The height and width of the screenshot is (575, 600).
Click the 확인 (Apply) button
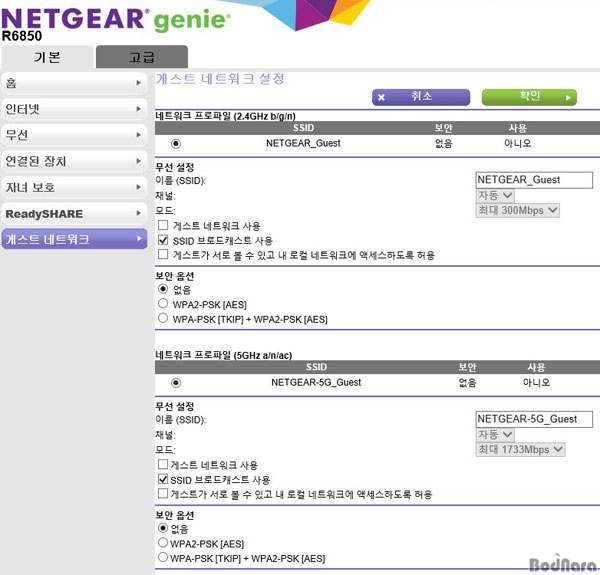(x=529, y=97)
